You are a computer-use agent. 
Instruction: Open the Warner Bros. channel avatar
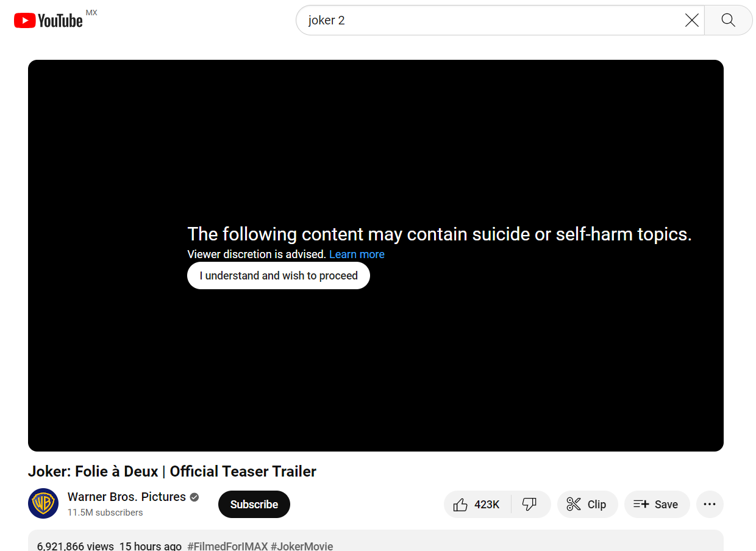(43, 504)
